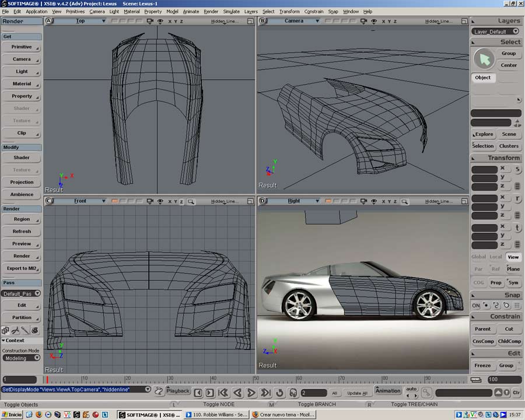Click the Refresh render button
Viewport: 525px width, 420px height.
22,232
